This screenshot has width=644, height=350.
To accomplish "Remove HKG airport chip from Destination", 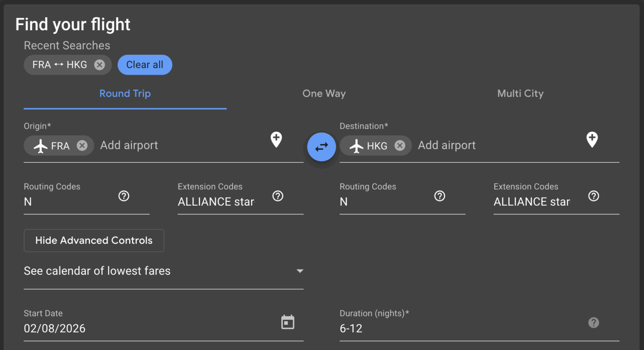I will [400, 146].
